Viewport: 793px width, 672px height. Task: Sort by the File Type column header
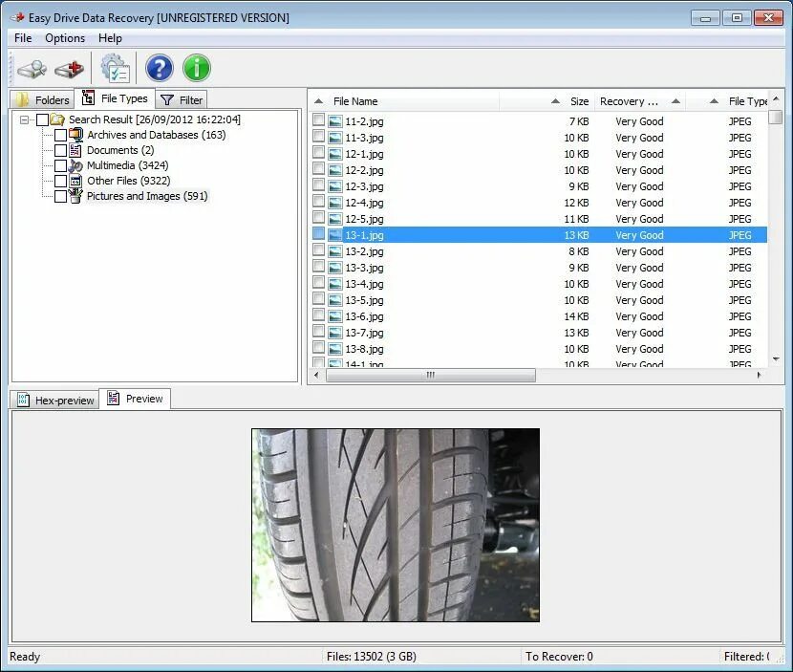click(748, 101)
